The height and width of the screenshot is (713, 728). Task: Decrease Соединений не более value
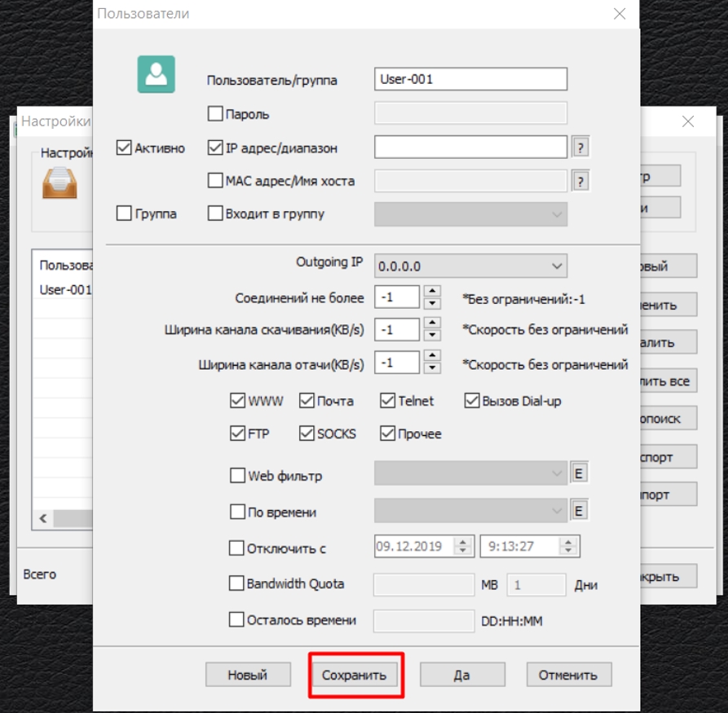pos(432,303)
